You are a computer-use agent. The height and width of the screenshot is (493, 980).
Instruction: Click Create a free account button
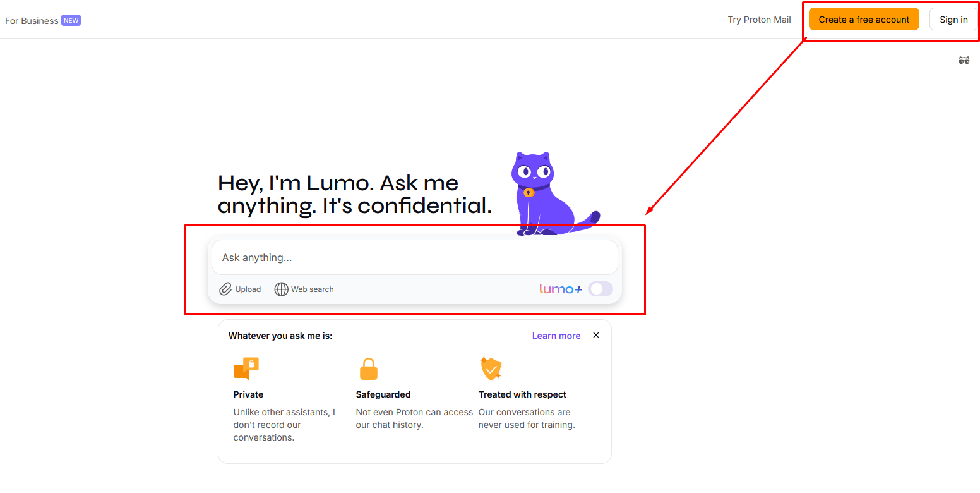tap(864, 20)
